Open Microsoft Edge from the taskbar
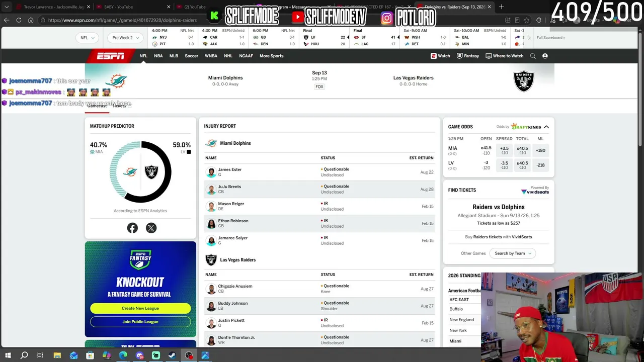 (x=123, y=355)
